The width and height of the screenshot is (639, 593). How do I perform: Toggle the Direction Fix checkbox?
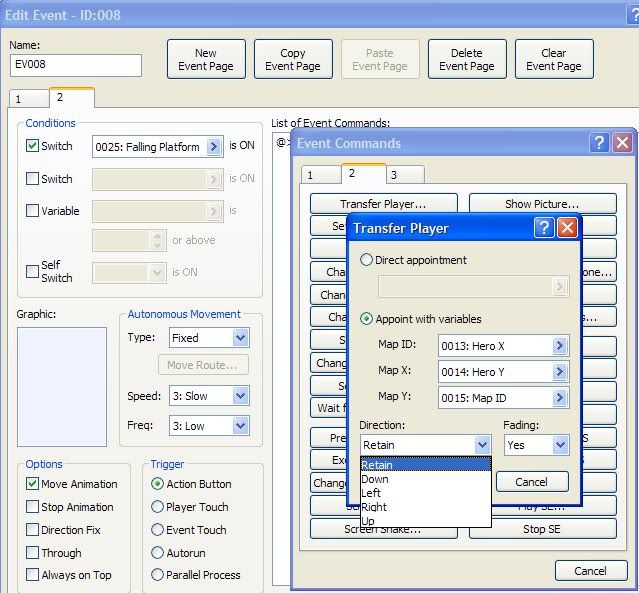tap(33, 530)
